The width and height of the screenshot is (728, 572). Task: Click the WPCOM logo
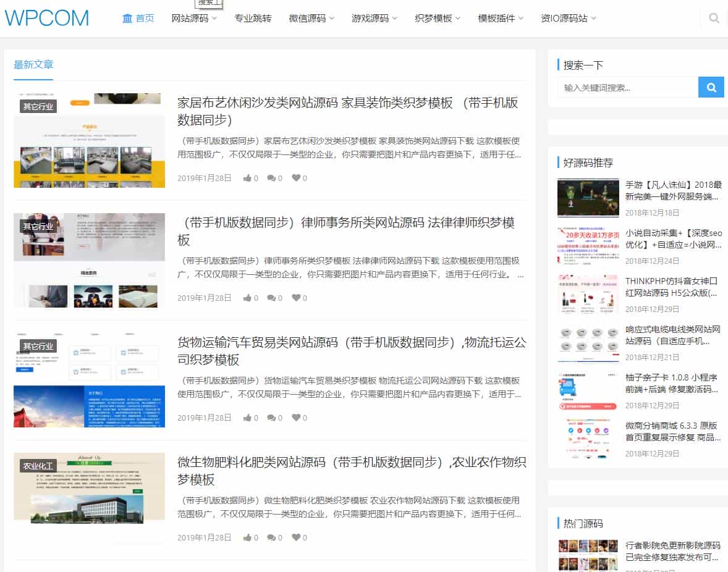46,18
